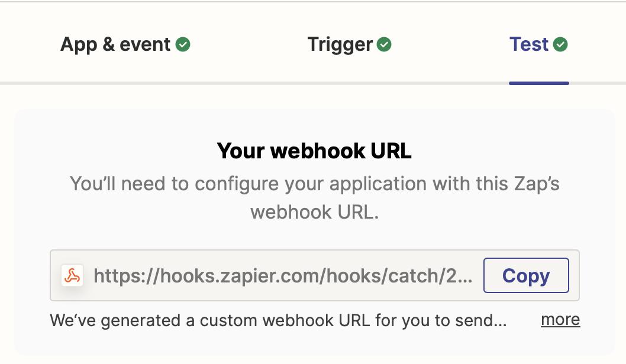Viewport: 626px width, 364px height.
Task: Click the We've generated a custom webhook text
Action: [278, 320]
